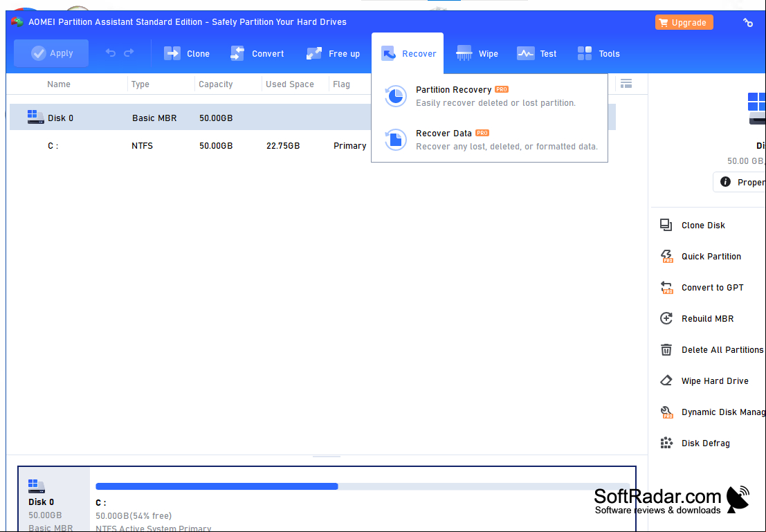Select the C: partition bar in the disk map
This screenshot has height=532, width=766.
pos(363,486)
